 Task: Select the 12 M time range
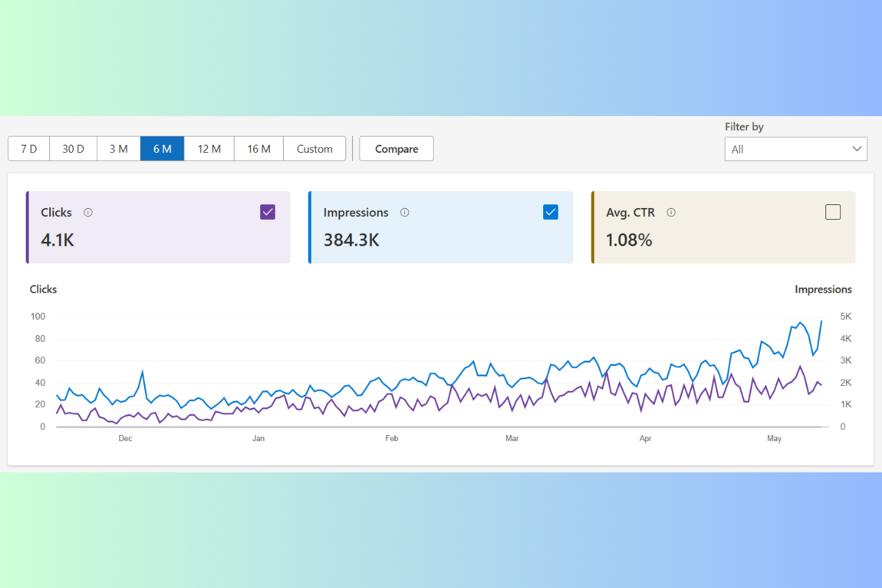(x=209, y=148)
